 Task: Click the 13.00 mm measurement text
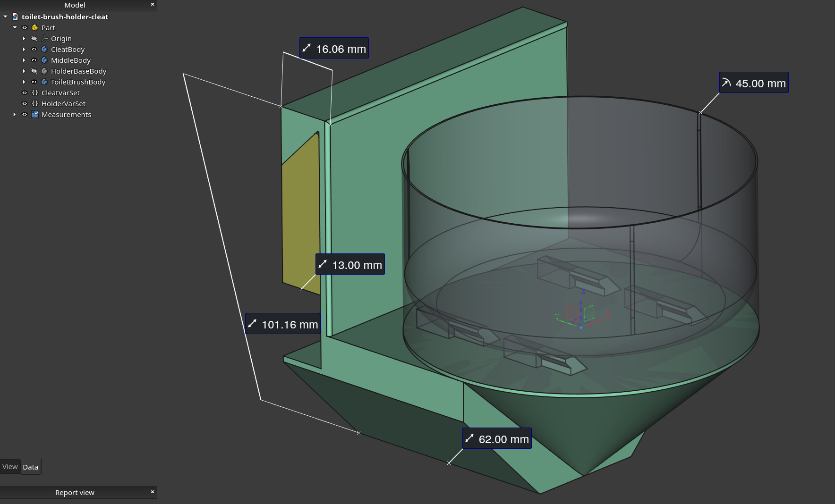(357, 265)
